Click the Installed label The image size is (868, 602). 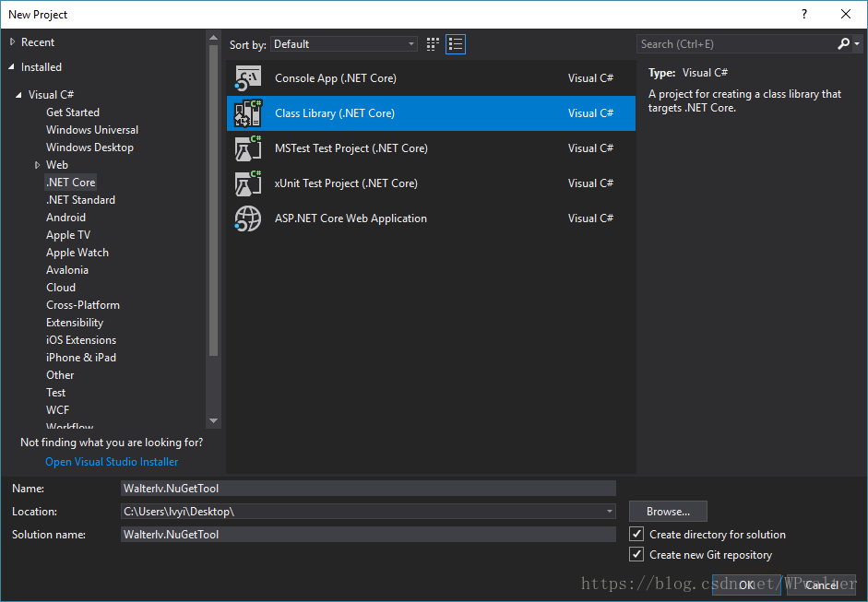(x=41, y=67)
